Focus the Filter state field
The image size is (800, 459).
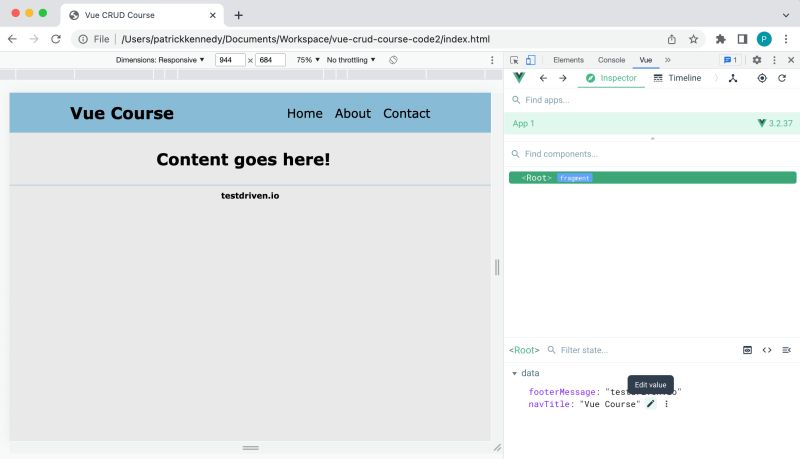(x=640, y=350)
